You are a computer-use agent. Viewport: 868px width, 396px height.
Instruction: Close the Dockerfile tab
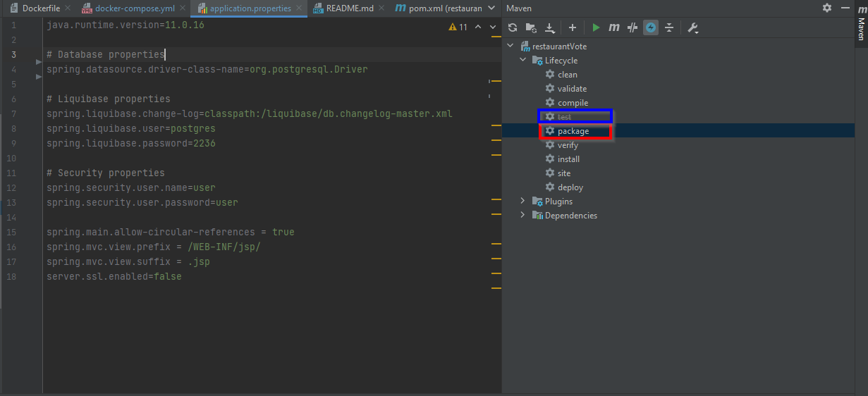(67, 8)
